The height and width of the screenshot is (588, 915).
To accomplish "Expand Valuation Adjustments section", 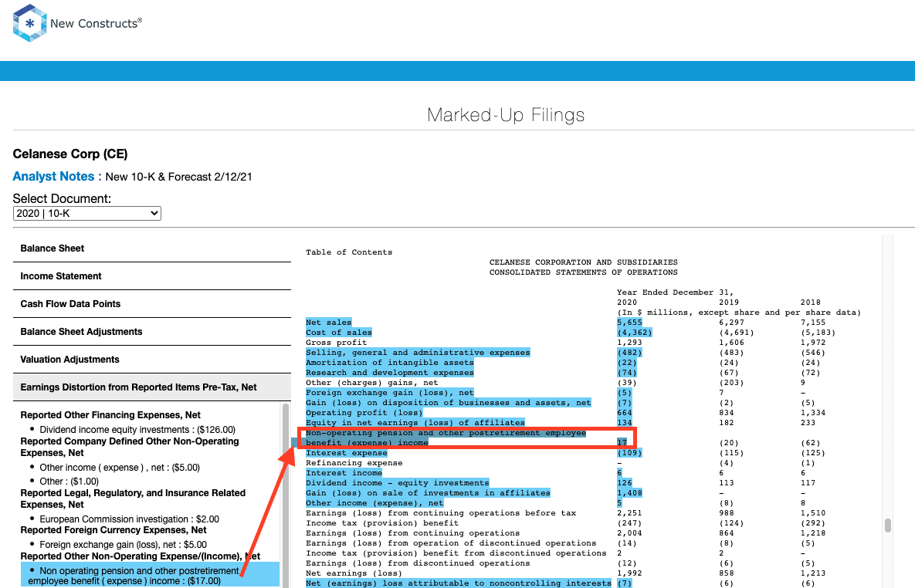I will (151, 360).
